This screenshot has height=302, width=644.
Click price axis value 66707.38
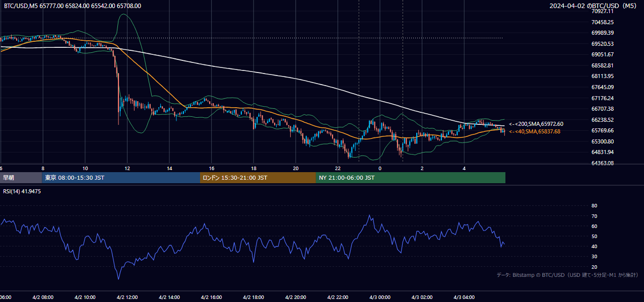click(x=602, y=109)
